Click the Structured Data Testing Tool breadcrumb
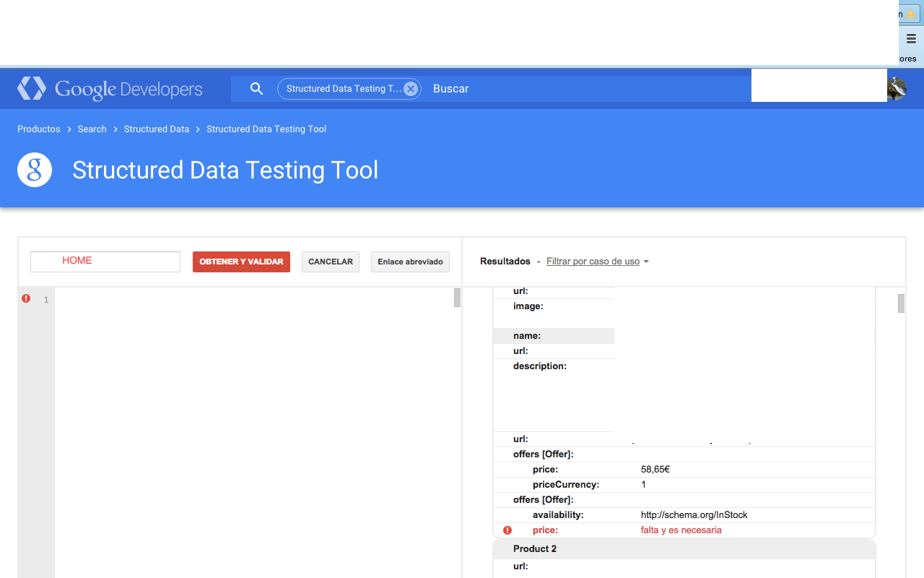 266,129
